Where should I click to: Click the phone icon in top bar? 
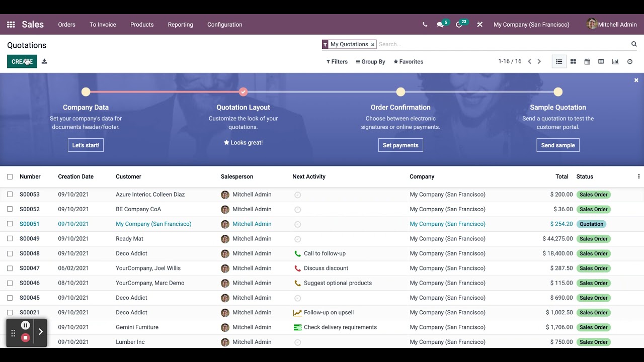(x=425, y=25)
